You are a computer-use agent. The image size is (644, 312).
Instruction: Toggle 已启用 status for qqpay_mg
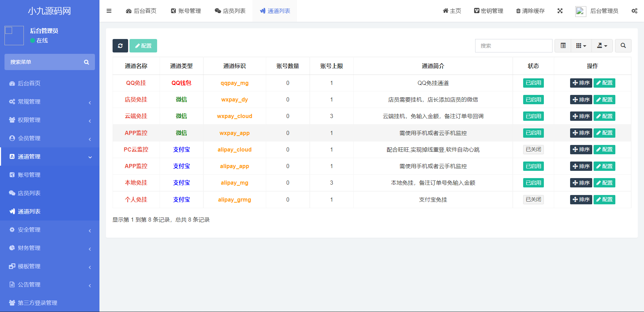[533, 83]
